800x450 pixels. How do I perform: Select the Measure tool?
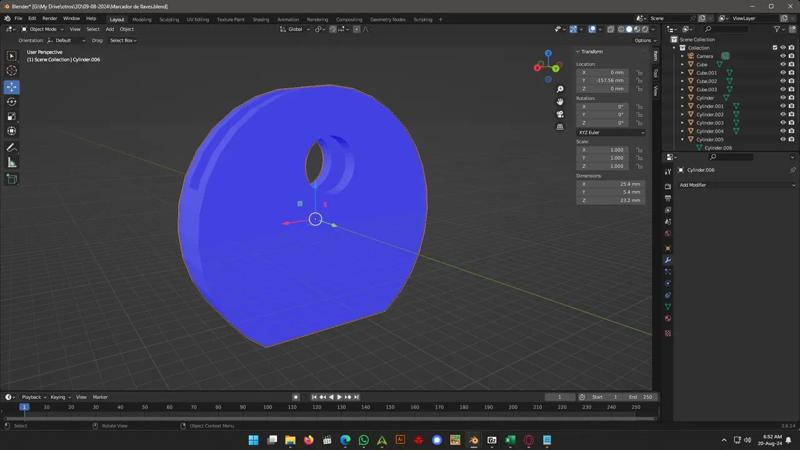click(12, 163)
